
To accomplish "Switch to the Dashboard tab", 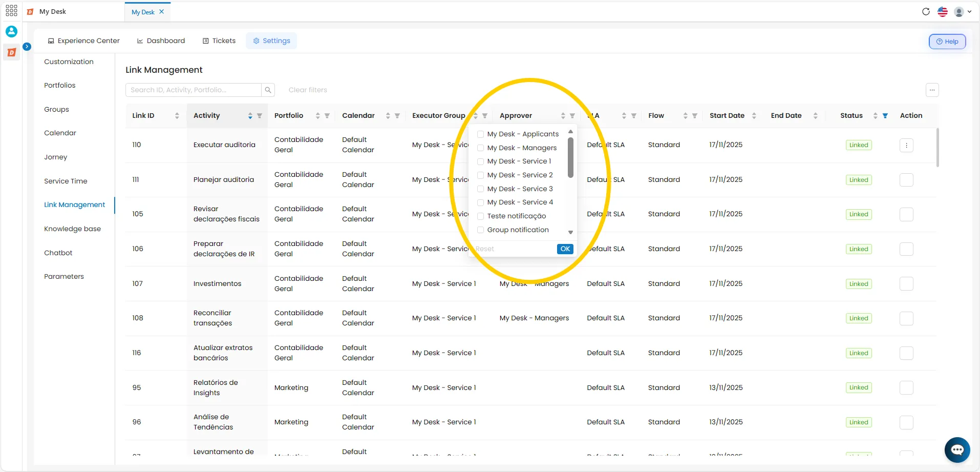I will pyautogui.click(x=161, y=41).
